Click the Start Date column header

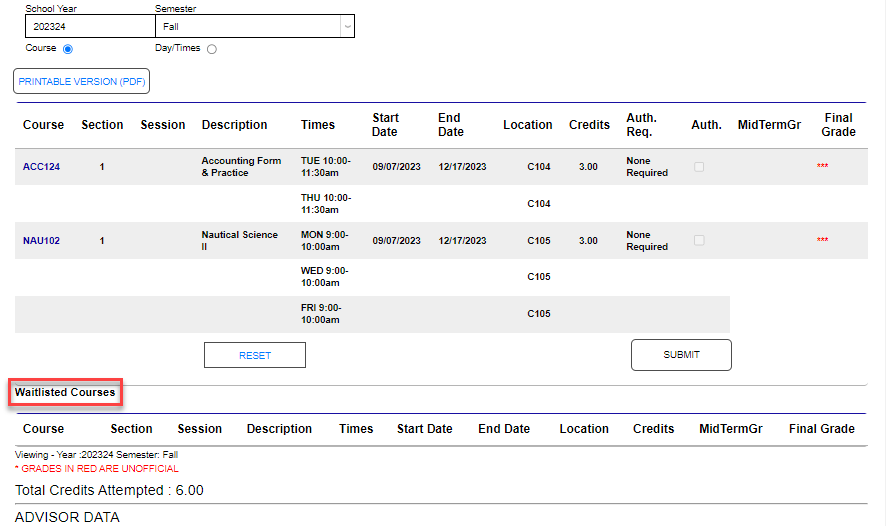point(385,125)
